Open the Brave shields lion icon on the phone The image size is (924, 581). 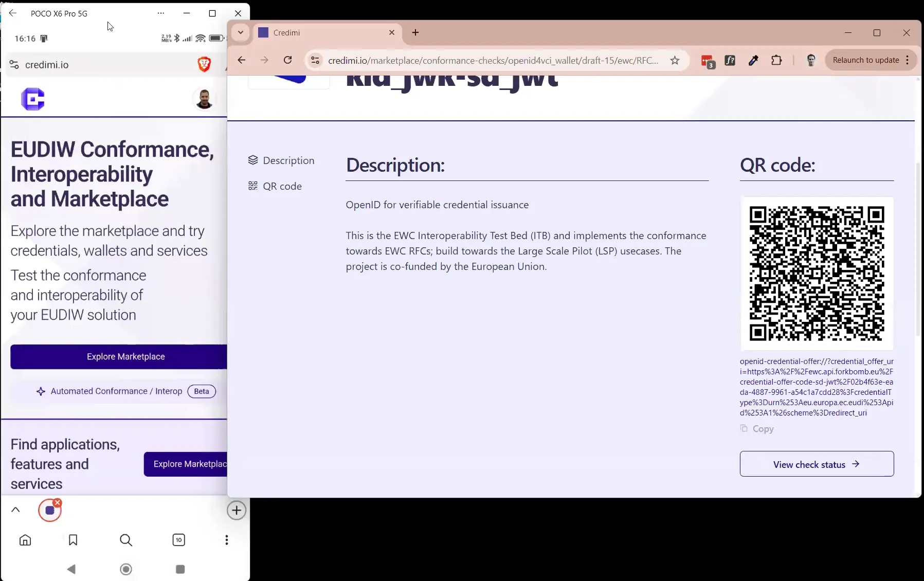click(x=204, y=64)
